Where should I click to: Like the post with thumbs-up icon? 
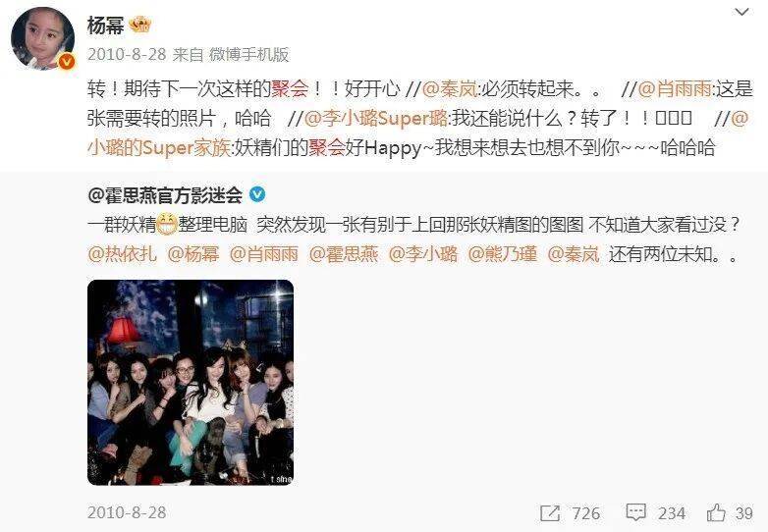point(716,513)
